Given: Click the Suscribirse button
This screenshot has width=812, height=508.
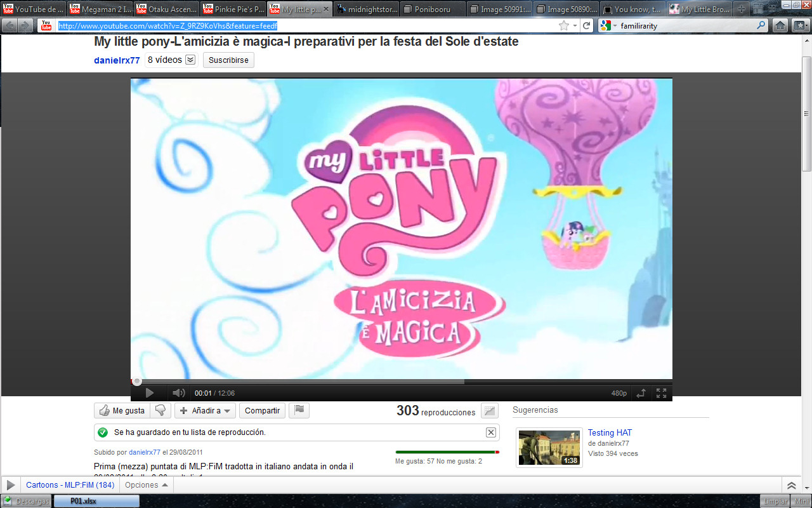Looking at the screenshot, I should [x=228, y=60].
